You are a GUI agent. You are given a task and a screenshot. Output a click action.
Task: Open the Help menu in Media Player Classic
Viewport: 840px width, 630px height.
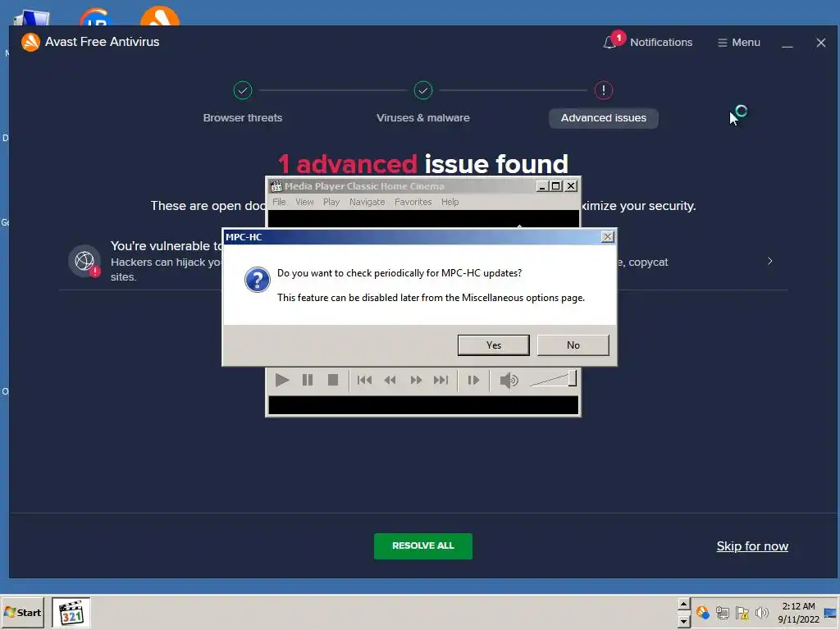[x=450, y=202]
